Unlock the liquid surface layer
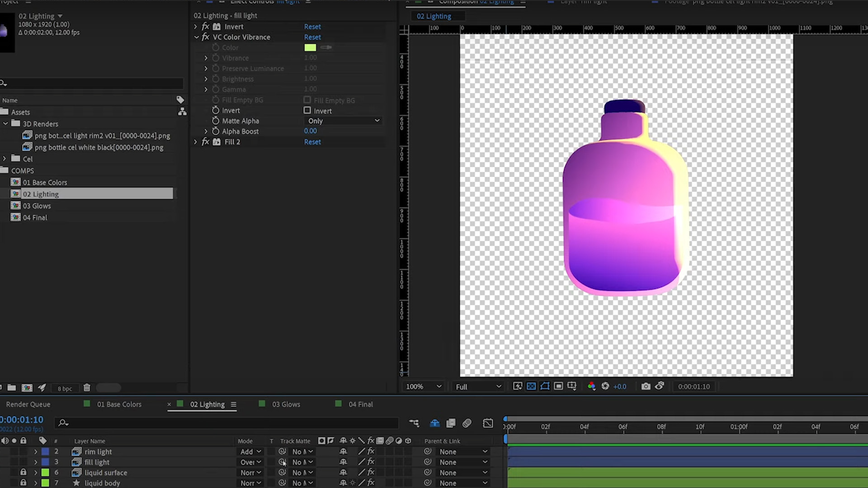 click(23, 472)
